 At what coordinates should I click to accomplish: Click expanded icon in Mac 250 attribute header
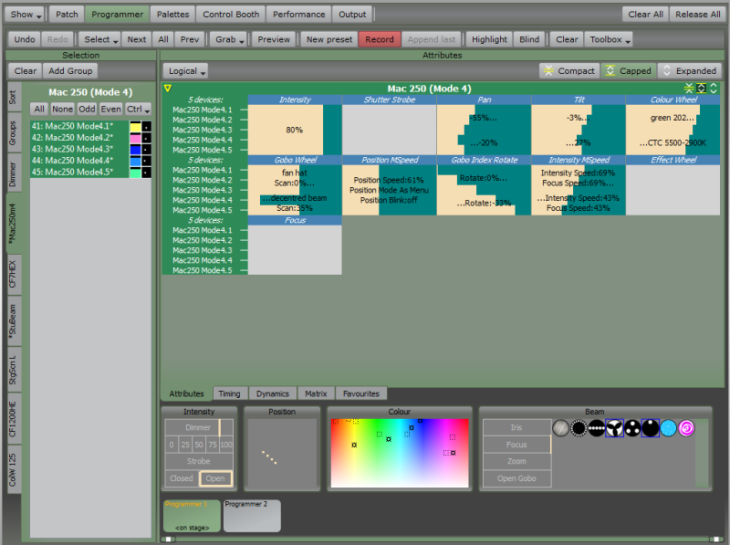click(713, 88)
